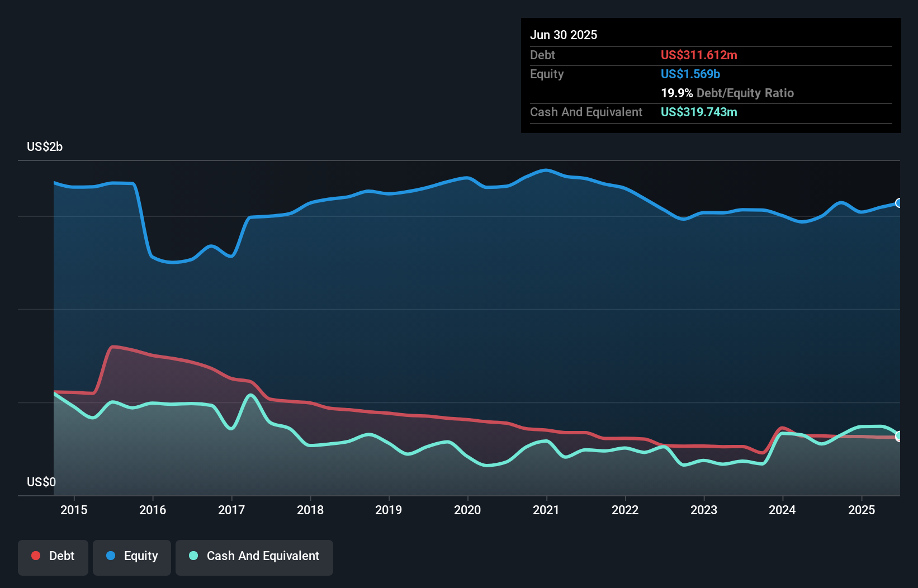Click the teal Cash curve dip around 2020
918x588 pixels.
click(488, 465)
